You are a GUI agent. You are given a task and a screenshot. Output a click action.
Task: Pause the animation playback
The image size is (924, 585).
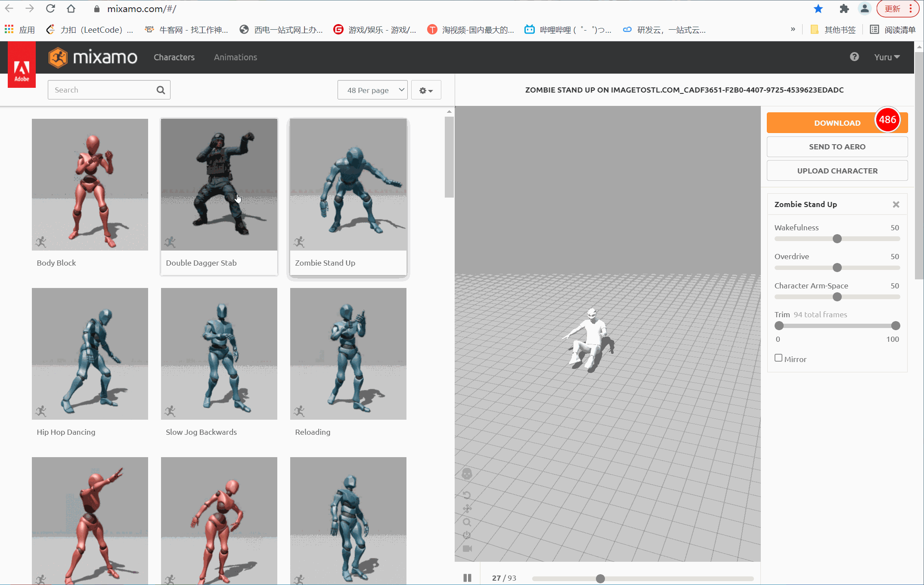[467, 578]
